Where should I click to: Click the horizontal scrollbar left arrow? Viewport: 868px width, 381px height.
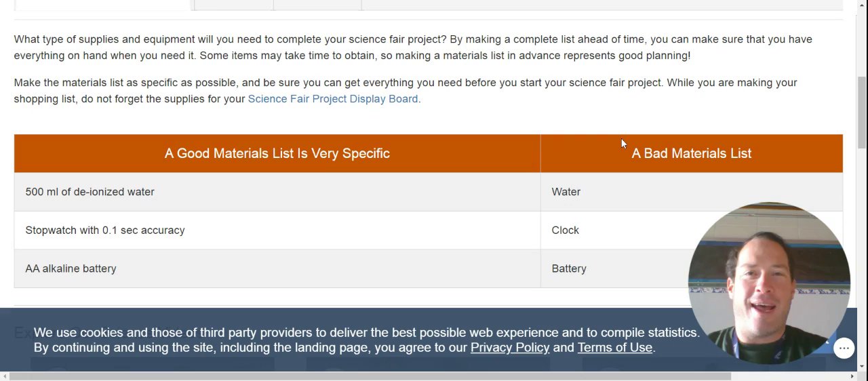(5, 376)
